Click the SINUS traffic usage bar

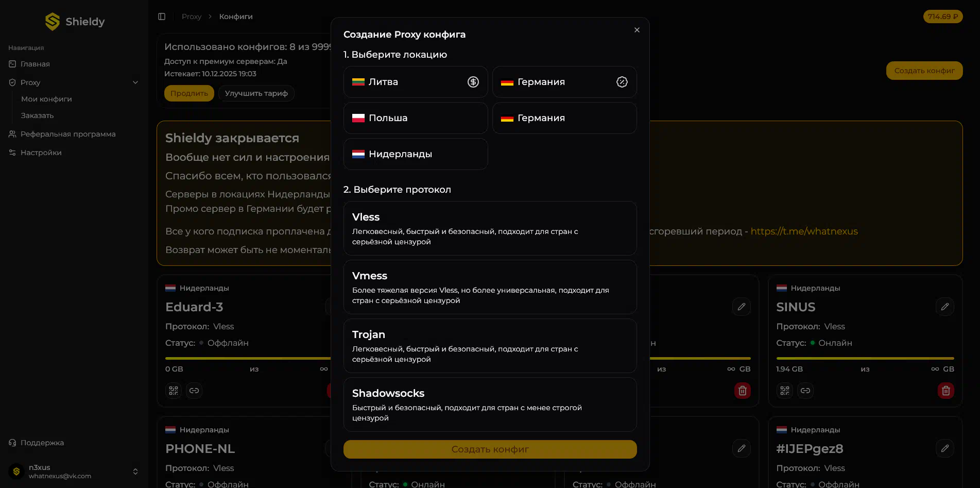pos(865,358)
